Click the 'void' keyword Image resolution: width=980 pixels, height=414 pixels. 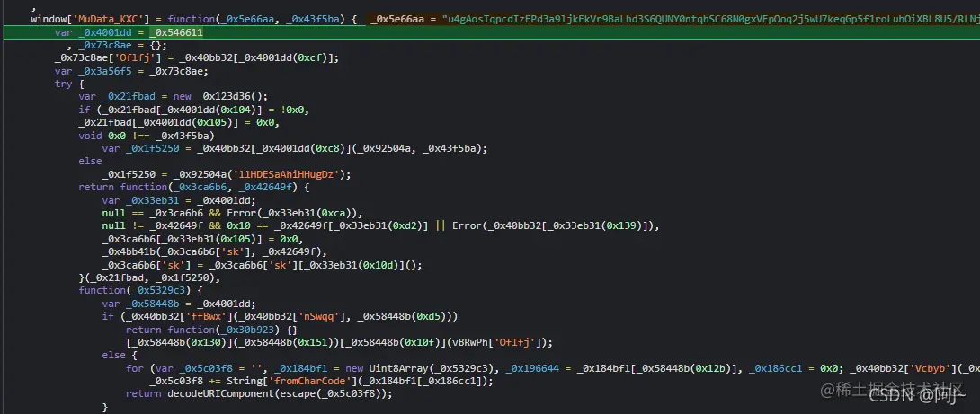pyautogui.click(x=91, y=136)
